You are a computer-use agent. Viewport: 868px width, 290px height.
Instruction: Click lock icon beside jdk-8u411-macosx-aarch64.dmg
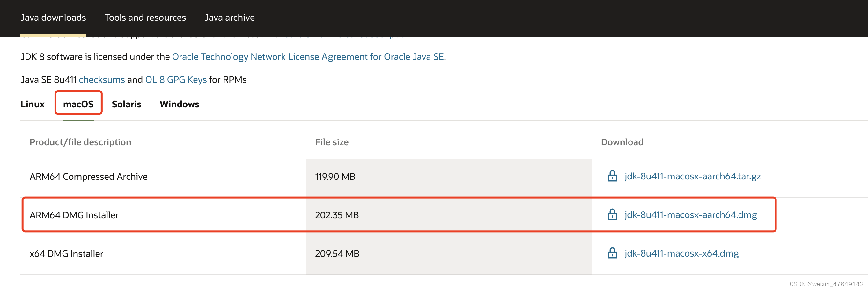pyautogui.click(x=612, y=214)
